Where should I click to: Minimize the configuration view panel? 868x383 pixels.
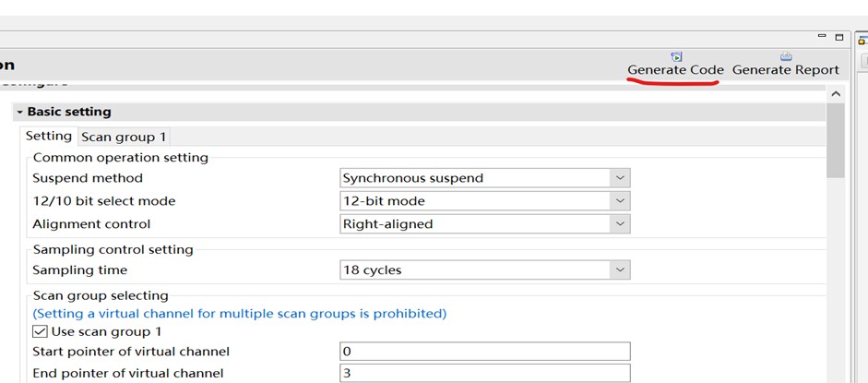pyautogui.click(x=822, y=36)
